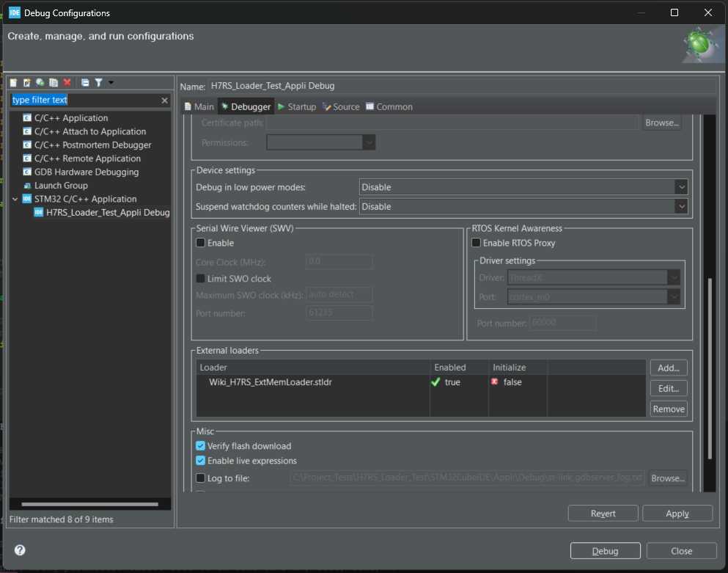Switch to the Source tab

point(341,107)
